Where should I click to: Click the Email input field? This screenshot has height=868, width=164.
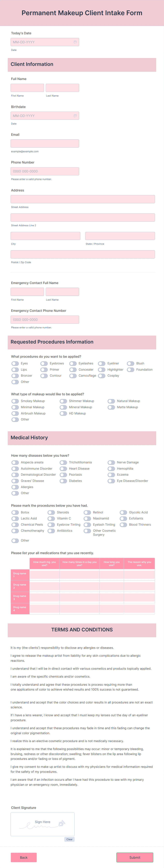(45, 143)
